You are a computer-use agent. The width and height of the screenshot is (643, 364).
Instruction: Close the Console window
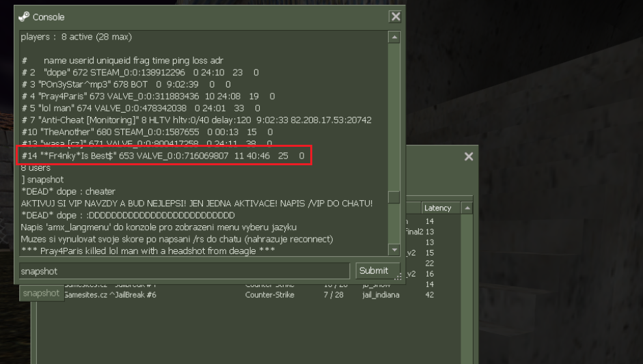(x=396, y=16)
